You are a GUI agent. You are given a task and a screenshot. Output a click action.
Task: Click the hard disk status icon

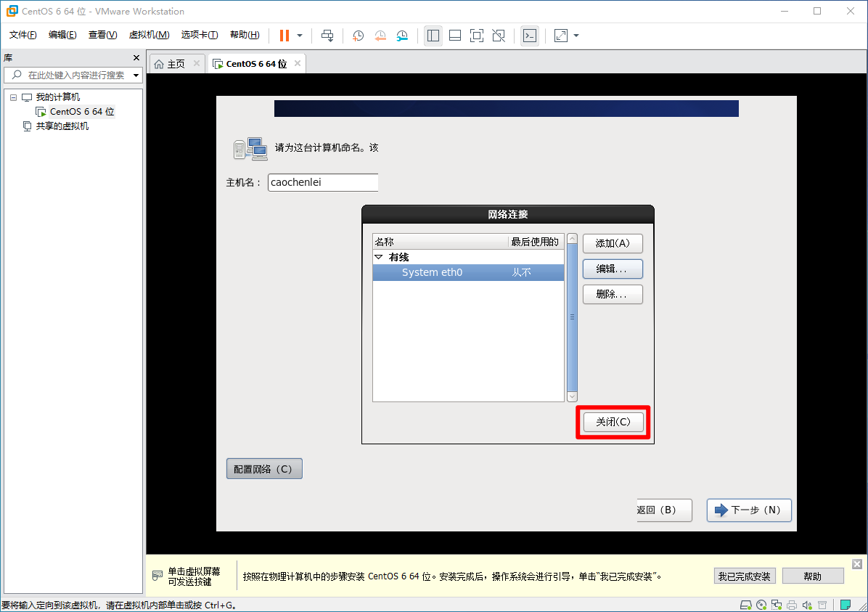[745, 605]
